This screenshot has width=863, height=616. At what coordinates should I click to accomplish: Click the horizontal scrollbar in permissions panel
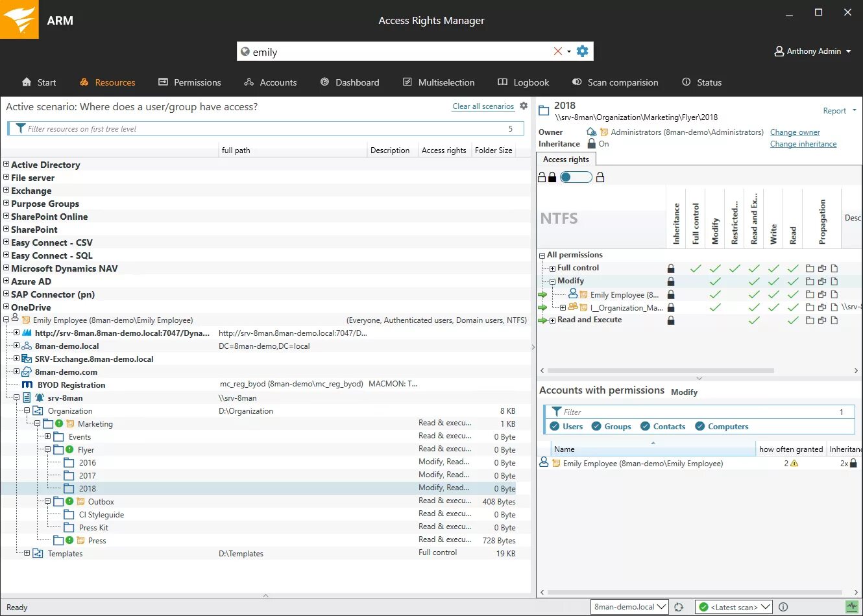661,370
